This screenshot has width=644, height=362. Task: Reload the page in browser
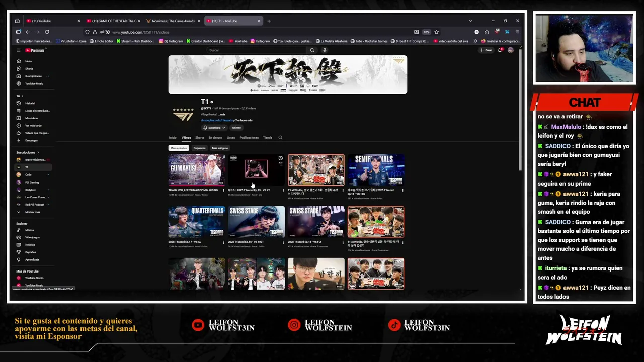click(x=47, y=32)
